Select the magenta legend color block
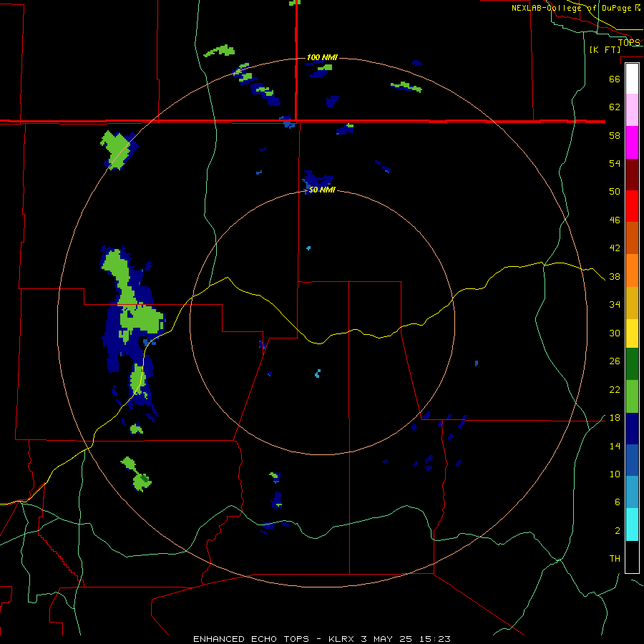This screenshot has height=644, width=644. tap(632, 142)
